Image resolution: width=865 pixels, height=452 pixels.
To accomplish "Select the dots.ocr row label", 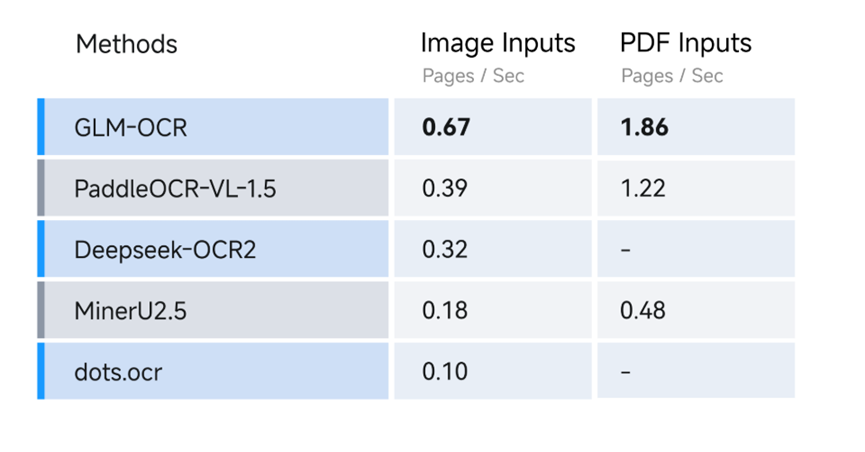I will tap(118, 373).
